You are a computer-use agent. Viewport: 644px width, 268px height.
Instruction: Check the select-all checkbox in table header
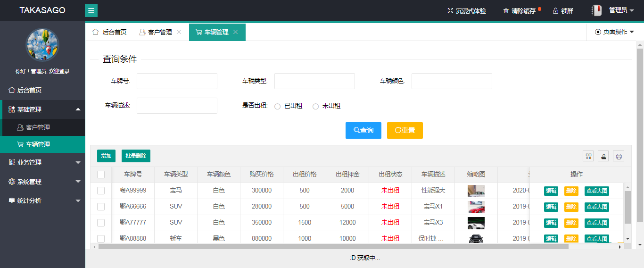click(x=101, y=175)
